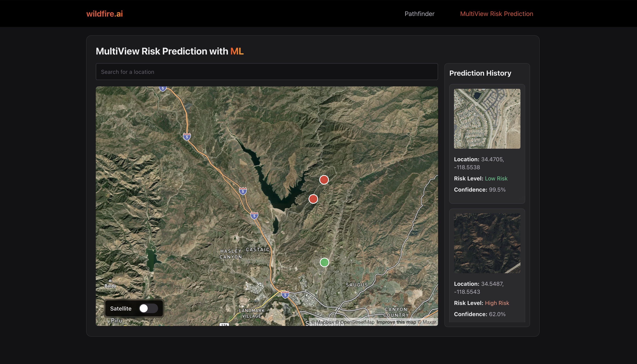Screen dimensions: 637x364
Task: Click the I-5 shield near Landmark Village
Action: pos(285,295)
